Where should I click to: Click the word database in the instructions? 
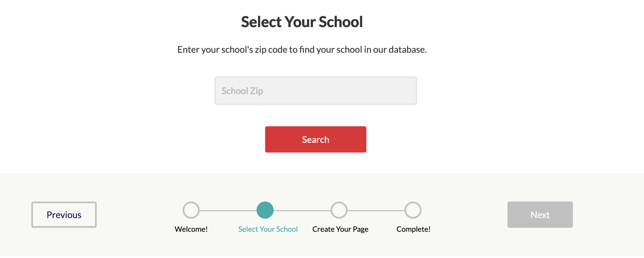408,49
